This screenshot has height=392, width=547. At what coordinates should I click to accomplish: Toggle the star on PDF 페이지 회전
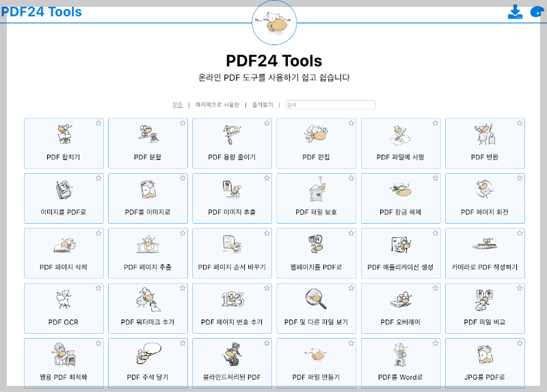point(520,178)
